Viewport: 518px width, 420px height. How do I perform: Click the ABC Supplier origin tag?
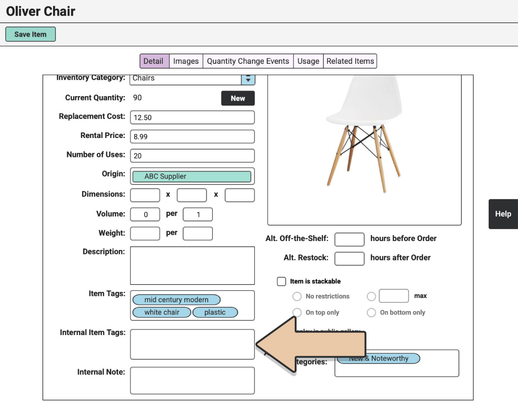click(x=192, y=176)
